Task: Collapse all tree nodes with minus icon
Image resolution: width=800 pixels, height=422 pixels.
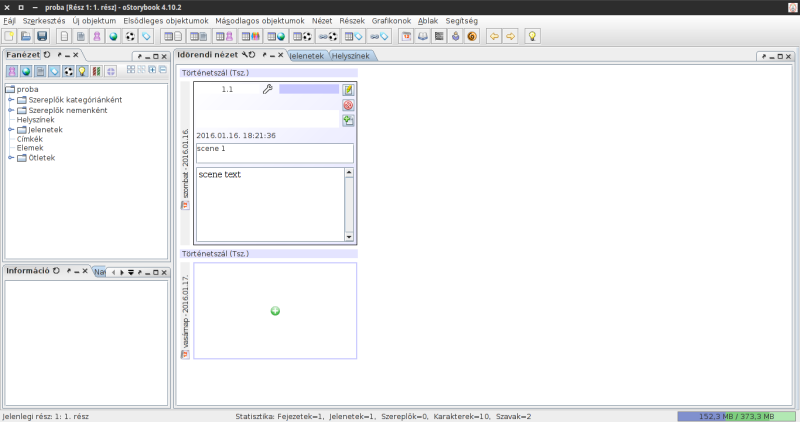Action: pyautogui.click(x=163, y=69)
